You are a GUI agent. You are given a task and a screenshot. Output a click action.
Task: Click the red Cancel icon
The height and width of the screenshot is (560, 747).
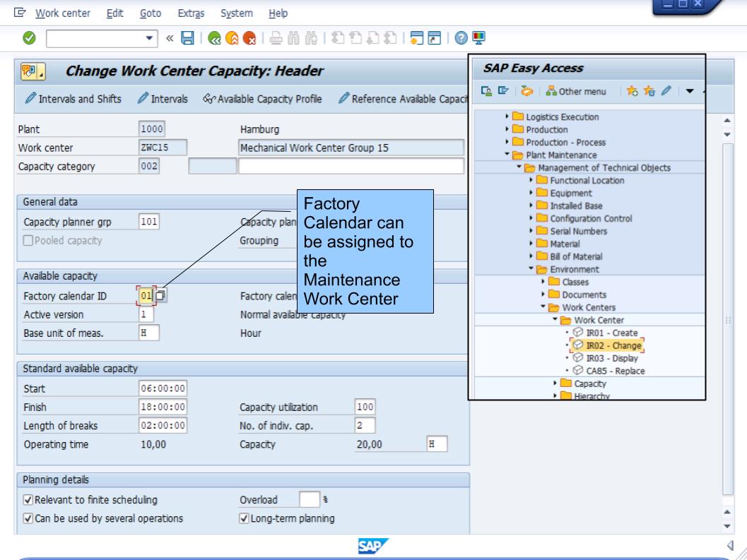(x=249, y=38)
